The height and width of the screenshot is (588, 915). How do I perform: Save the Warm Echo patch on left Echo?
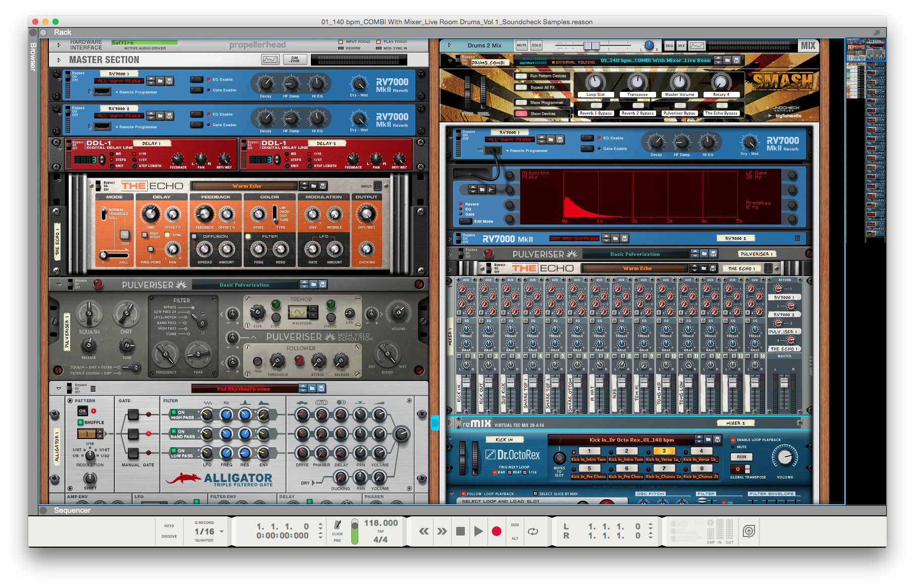click(x=323, y=186)
